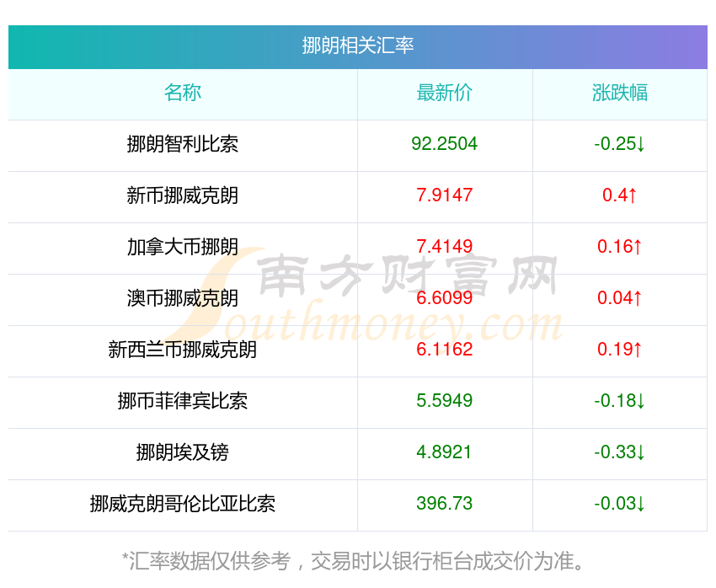
Task: Click the price value 6.6099
Action: coord(444,298)
